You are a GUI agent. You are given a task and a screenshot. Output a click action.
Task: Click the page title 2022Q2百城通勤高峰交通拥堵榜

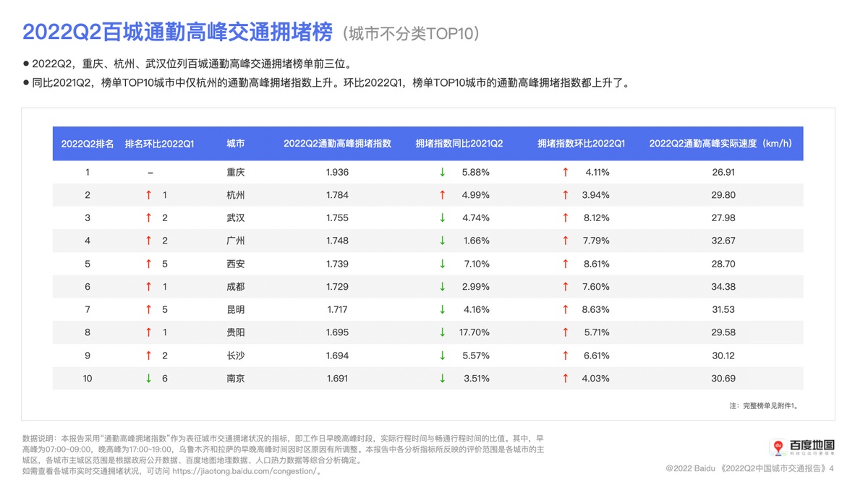pos(177,32)
